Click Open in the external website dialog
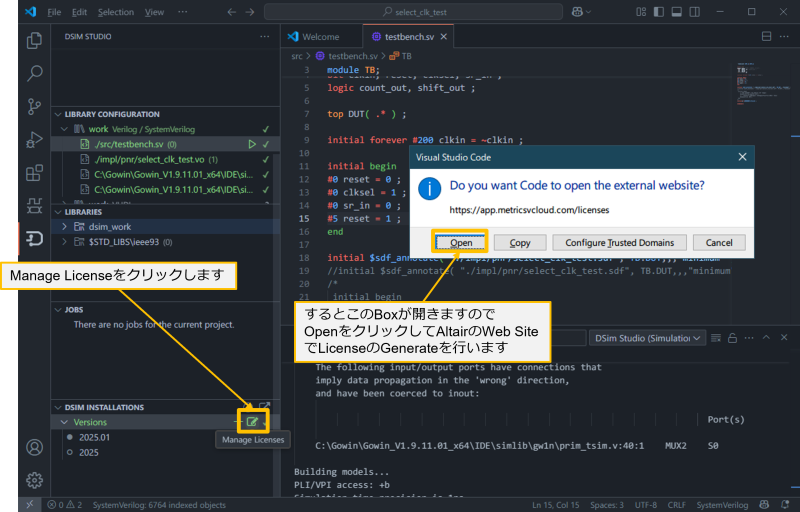Image resolution: width=800 pixels, height=512 pixels. click(460, 243)
